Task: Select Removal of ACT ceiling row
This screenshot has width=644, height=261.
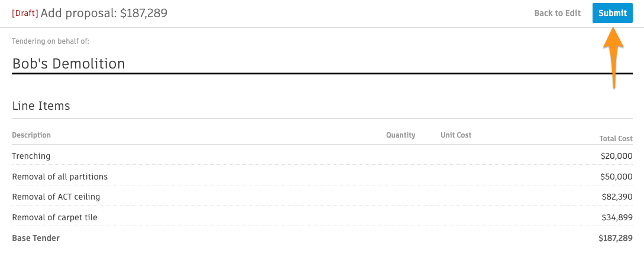Action: (322, 197)
